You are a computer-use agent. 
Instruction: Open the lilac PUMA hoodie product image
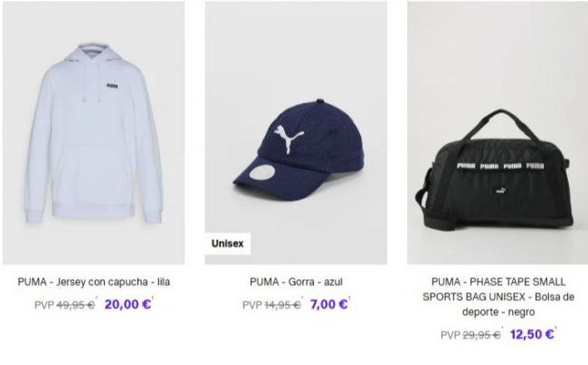[94, 132]
